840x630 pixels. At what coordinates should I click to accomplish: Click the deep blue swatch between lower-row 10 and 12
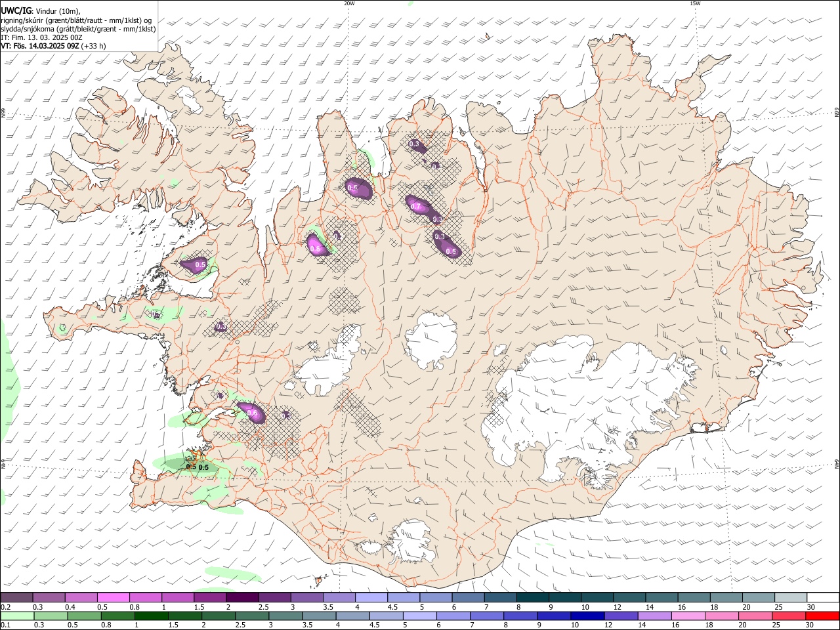coord(587,616)
